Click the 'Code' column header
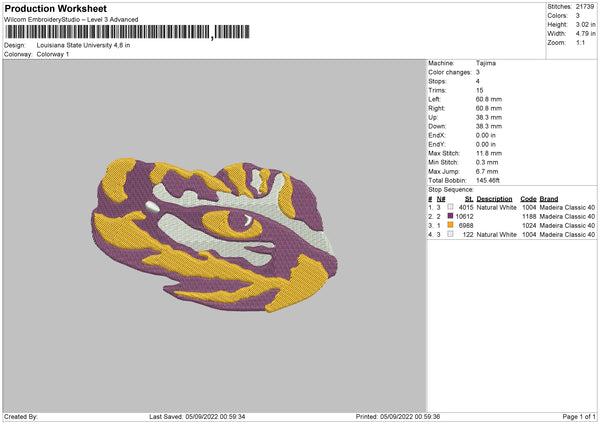The height and width of the screenshot is (424, 600). tap(528, 199)
